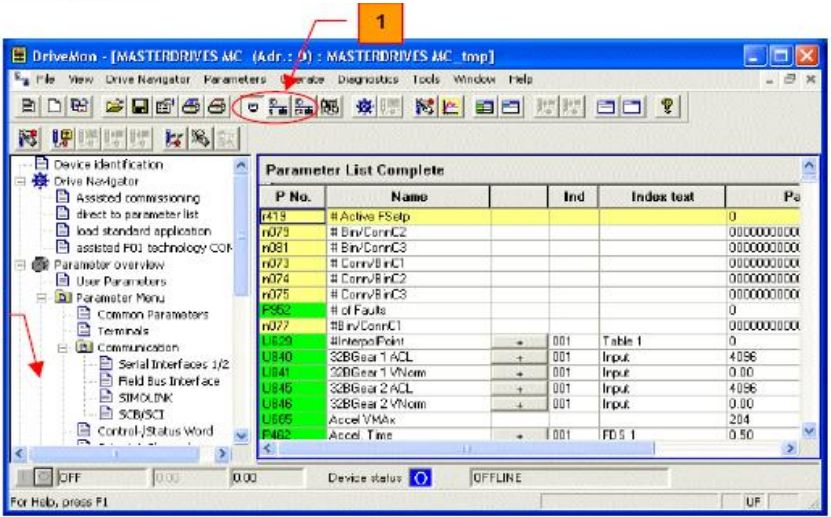This screenshot has width=831, height=517.
Task: Click the printer icon beside the floppy disk
Action: point(191,106)
